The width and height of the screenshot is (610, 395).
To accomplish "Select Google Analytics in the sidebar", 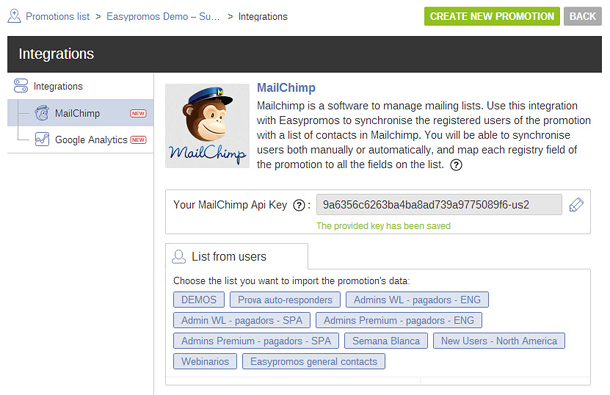I will (91, 140).
